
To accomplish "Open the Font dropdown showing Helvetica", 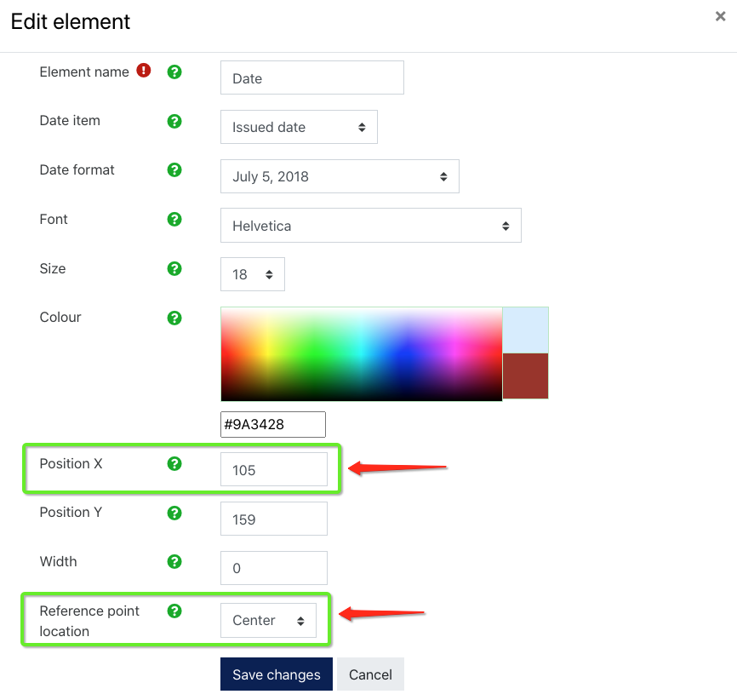I will pos(370,225).
